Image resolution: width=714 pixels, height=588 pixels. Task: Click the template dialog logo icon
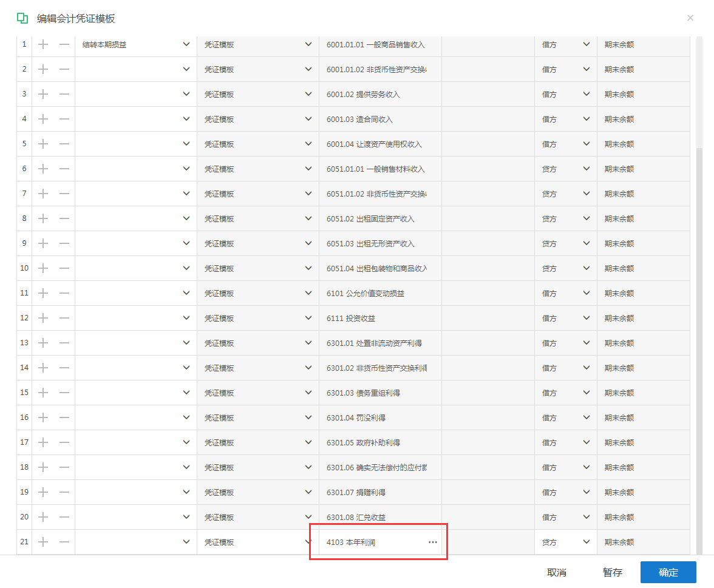click(x=22, y=18)
